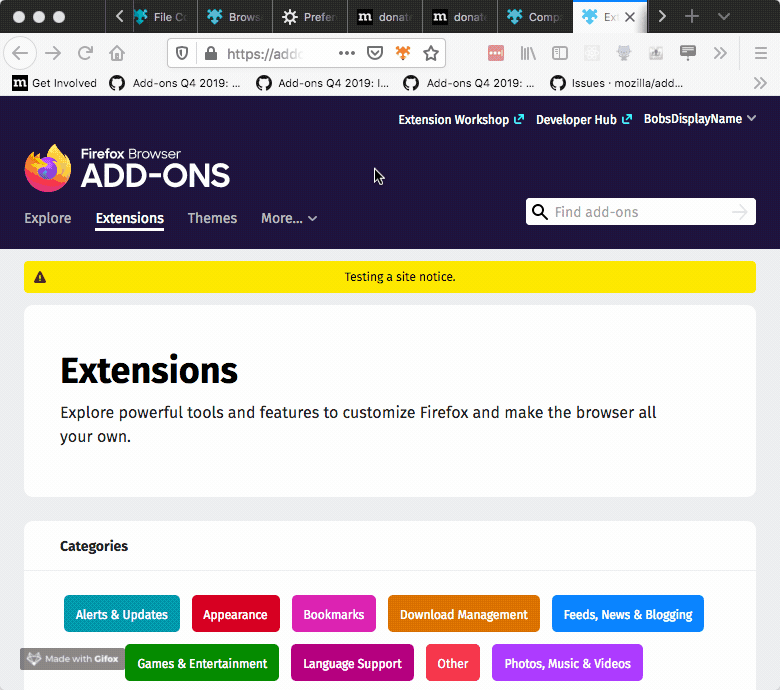Go to the Themes section
The height and width of the screenshot is (690, 780).
(212, 218)
